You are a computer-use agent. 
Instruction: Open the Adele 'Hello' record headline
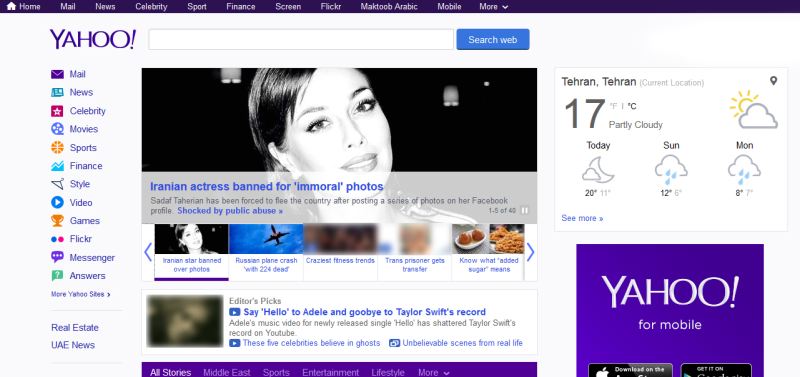pos(365,312)
